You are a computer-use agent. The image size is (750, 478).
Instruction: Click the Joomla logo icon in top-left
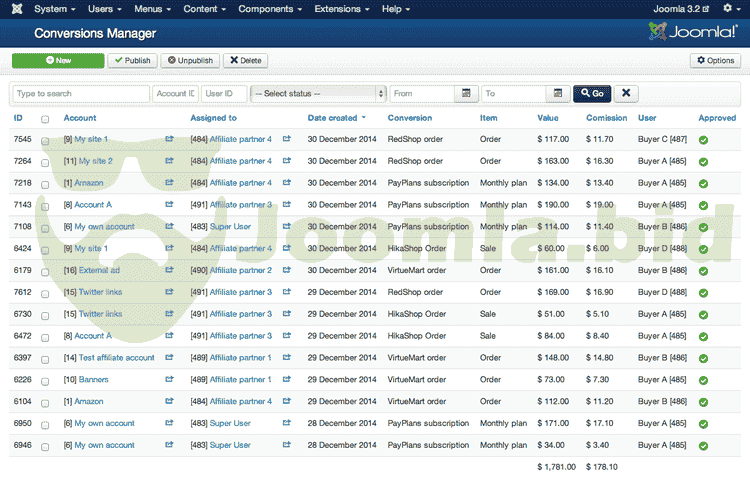point(14,9)
